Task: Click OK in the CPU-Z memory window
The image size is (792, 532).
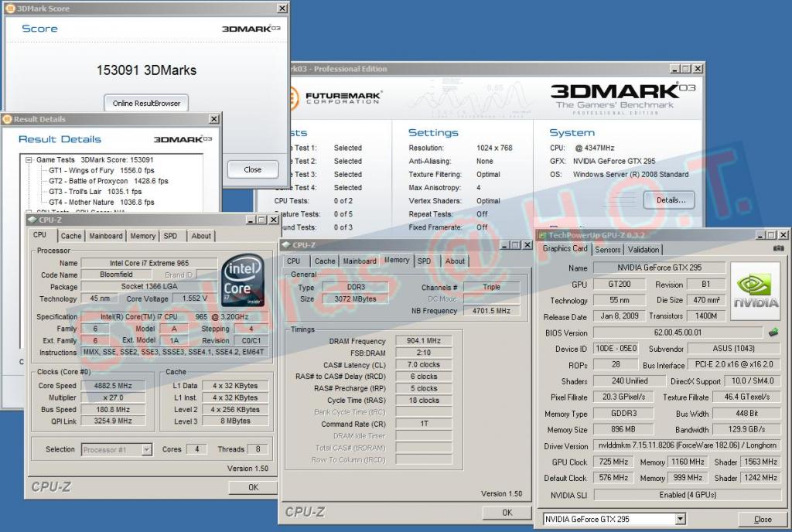Action: click(507, 513)
